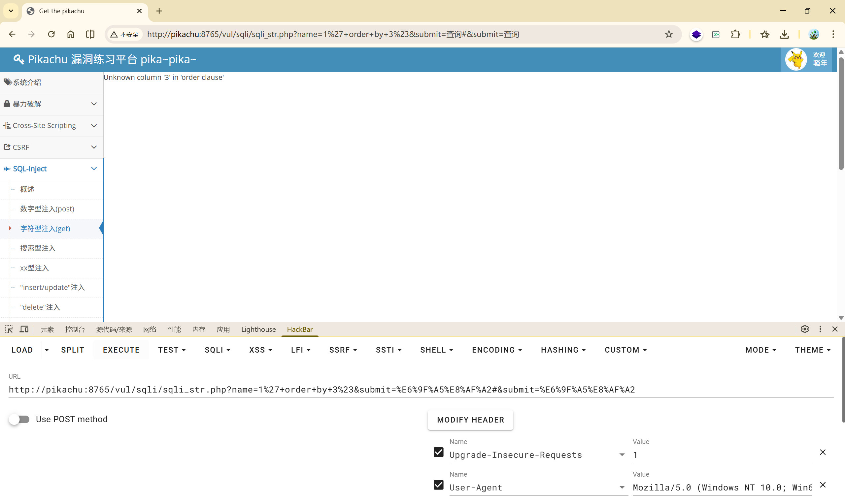Screen dimensions: 845x504
Task: Expand the ENCODING dropdown menu
Action: pos(496,350)
